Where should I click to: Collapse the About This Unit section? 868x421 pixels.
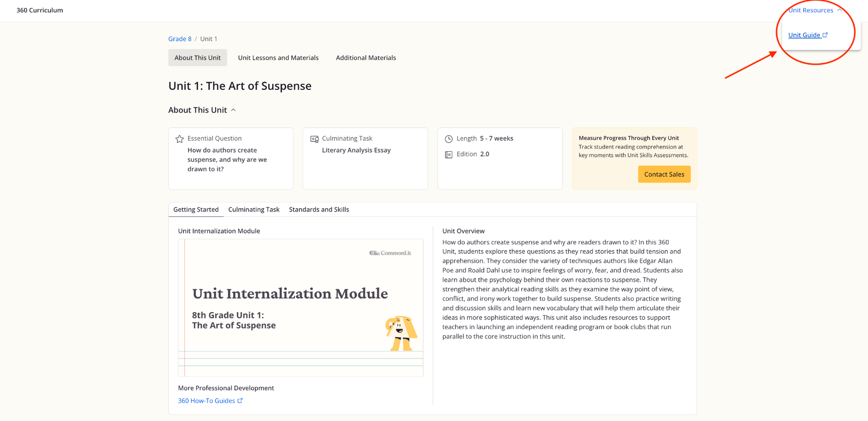pyautogui.click(x=233, y=110)
